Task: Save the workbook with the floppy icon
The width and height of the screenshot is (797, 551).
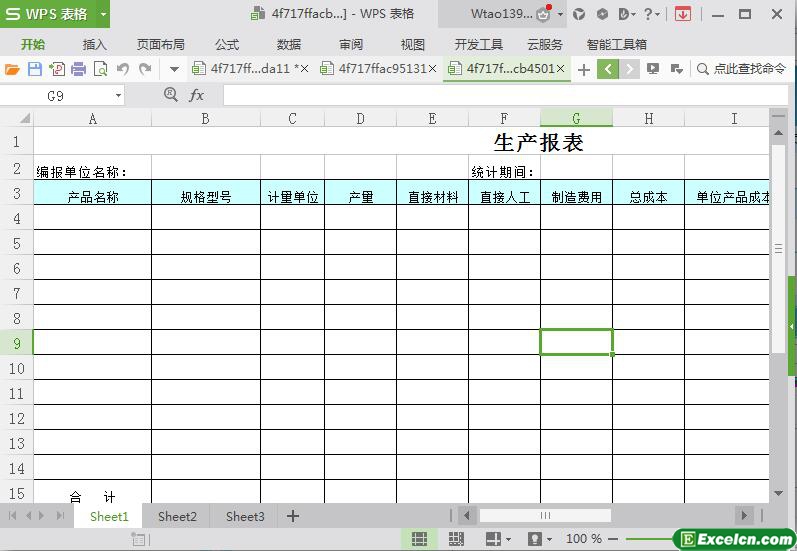Action: pyautogui.click(x=35, y=69)
